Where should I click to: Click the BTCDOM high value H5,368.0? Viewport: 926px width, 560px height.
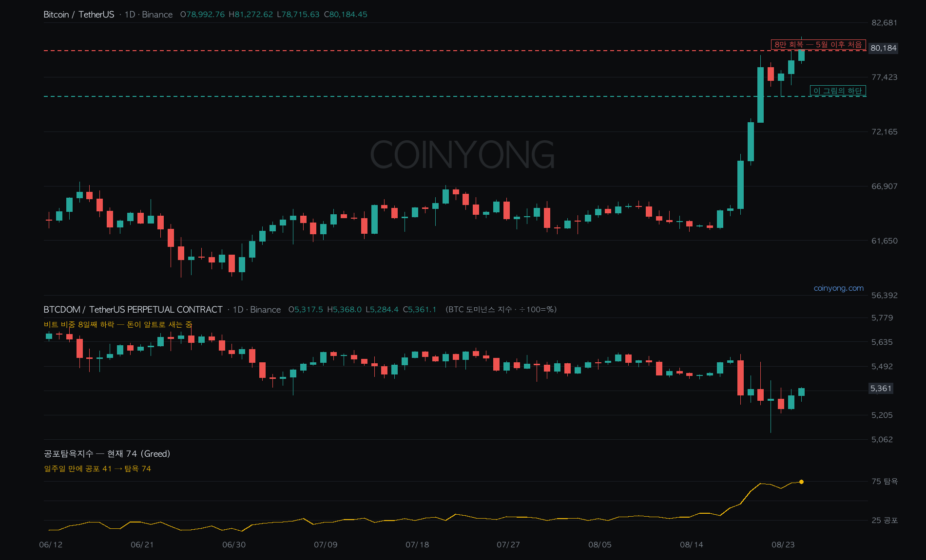[x=344, y=310]
